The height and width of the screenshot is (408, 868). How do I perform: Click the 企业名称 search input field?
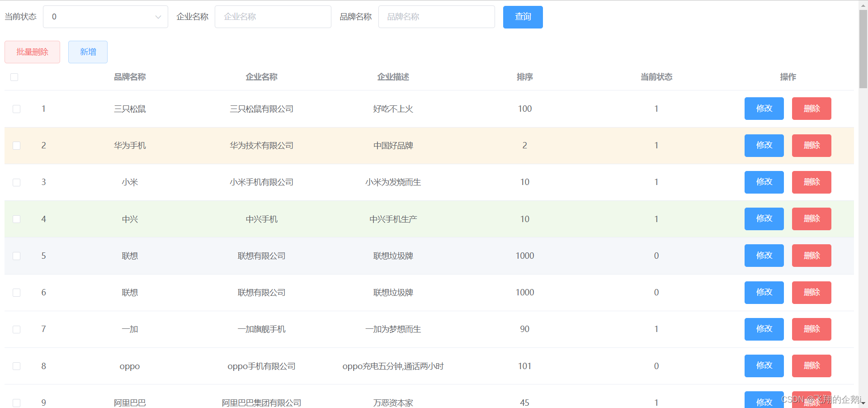click(x=273, y=17)
